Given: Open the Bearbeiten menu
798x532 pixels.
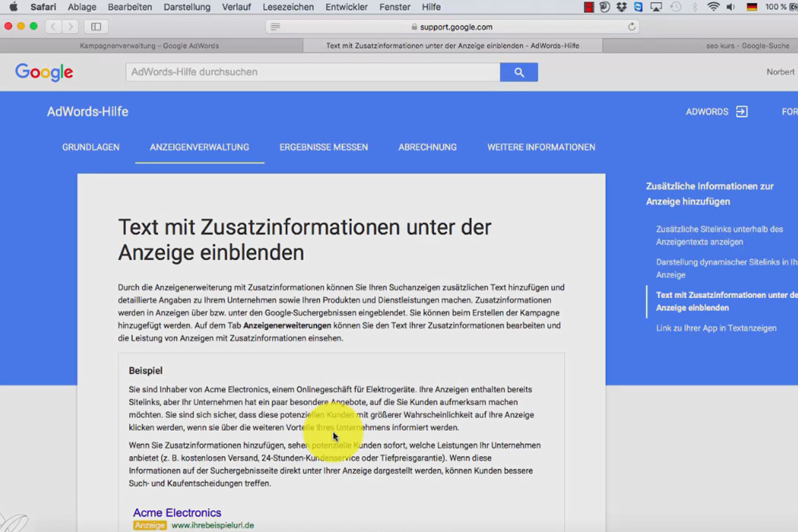Looking at the screenshot, I should click(130, 7).
